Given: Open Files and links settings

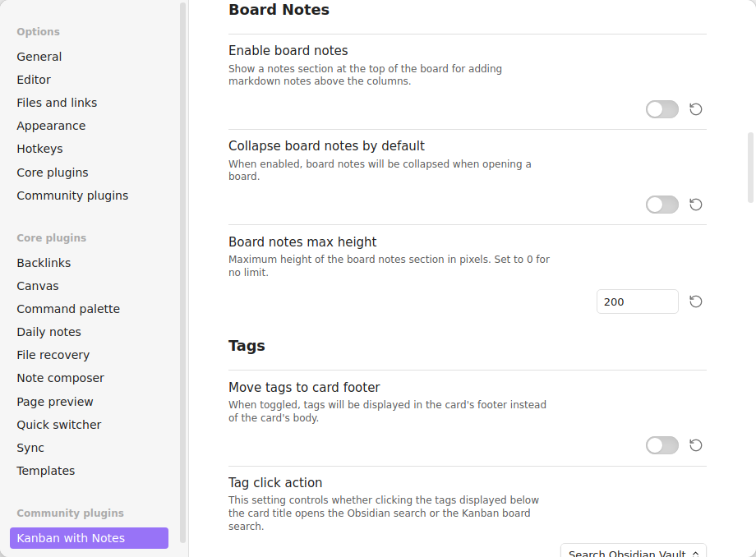Looking at the screenshot, I should [90, 103].
